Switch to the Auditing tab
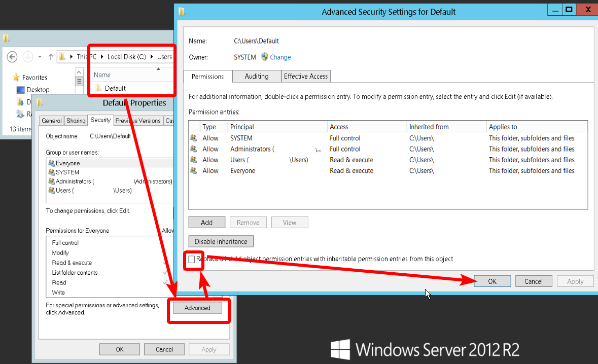Viewport: 598px width, 364px height. [257, 76]
